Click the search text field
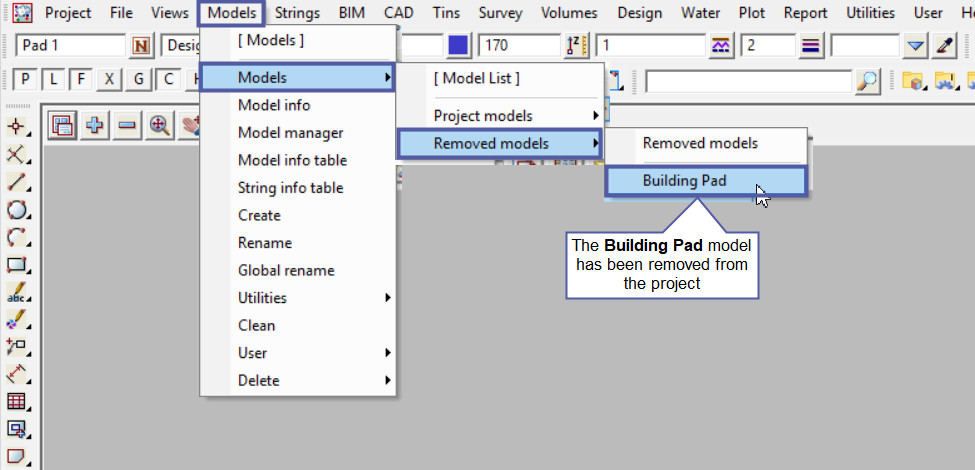 tap(749, 81)
